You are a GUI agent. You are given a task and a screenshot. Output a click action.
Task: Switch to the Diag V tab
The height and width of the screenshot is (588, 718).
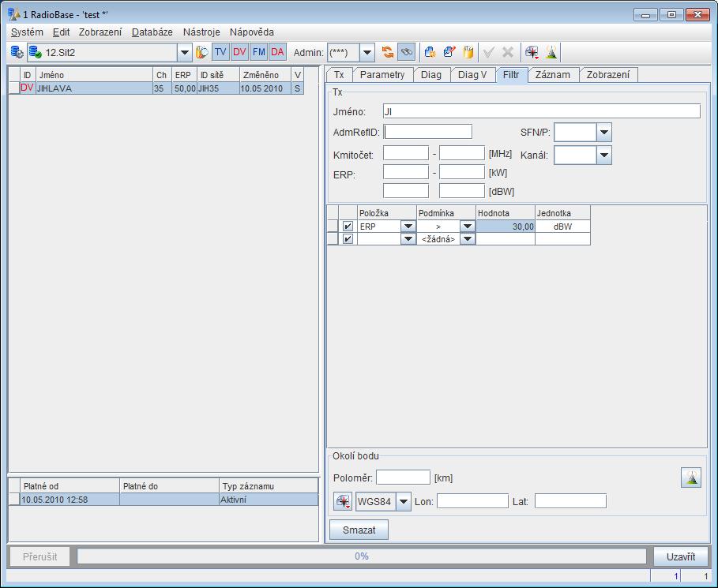click(x=472, y=75)
